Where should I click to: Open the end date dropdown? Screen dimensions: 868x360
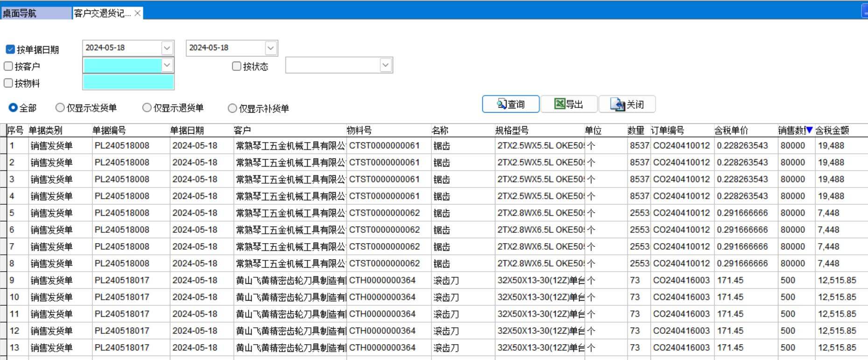(x=271, y=48)
